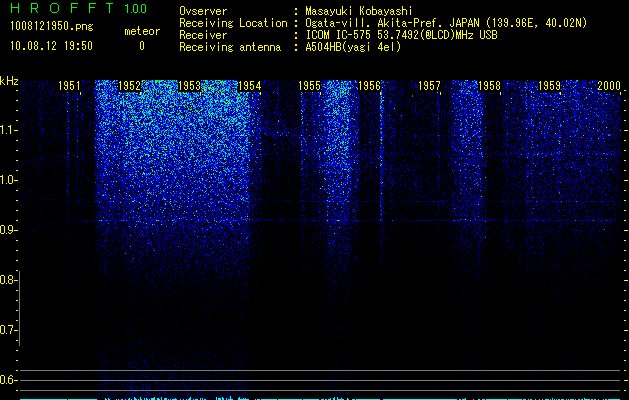Click the date stamp 10.08.12 19:50
629x400 pixels.
pos(51,46)
